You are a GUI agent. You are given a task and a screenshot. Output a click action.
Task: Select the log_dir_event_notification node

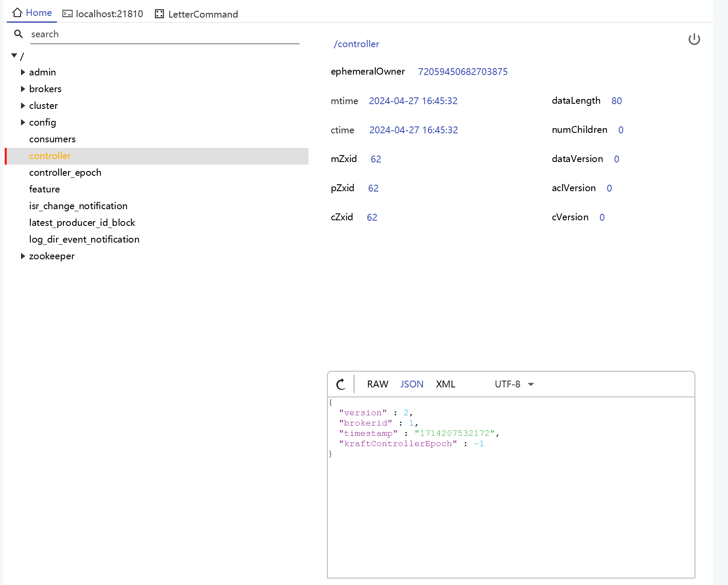84,239
